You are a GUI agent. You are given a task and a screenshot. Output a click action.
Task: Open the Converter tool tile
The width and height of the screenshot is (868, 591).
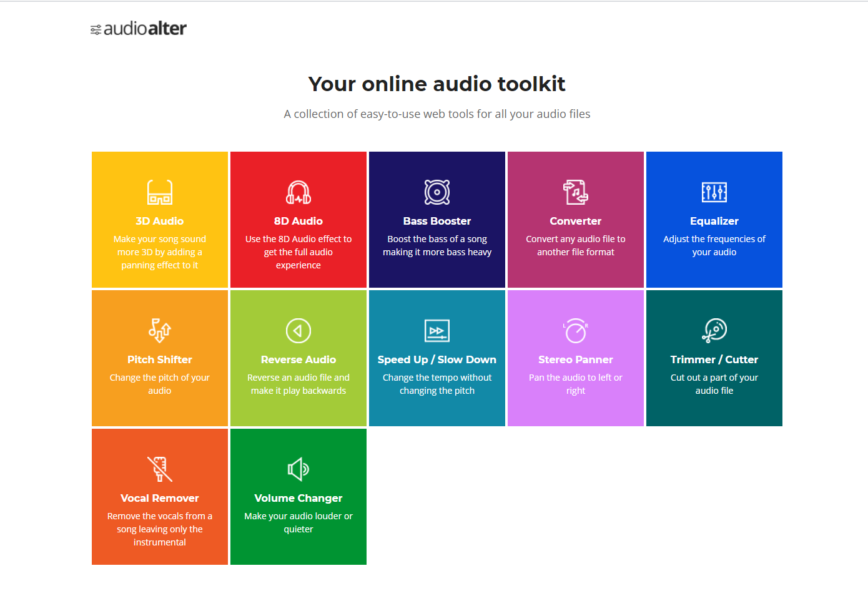[x=576, y=219]
